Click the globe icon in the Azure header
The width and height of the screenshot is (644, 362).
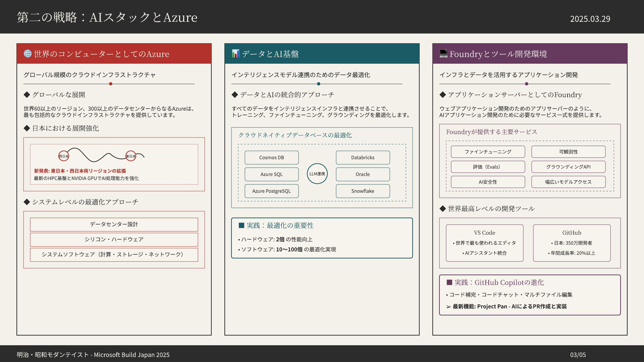pos(28,54)
